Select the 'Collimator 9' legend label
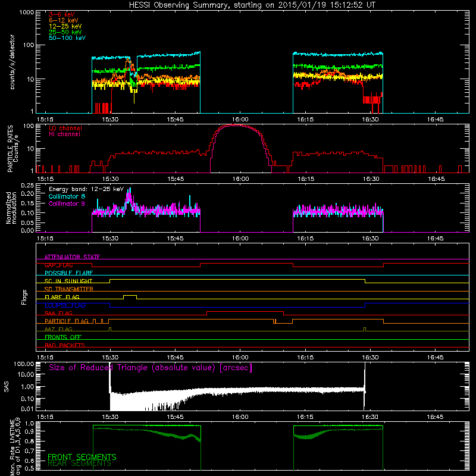 [x=67, y=203]
